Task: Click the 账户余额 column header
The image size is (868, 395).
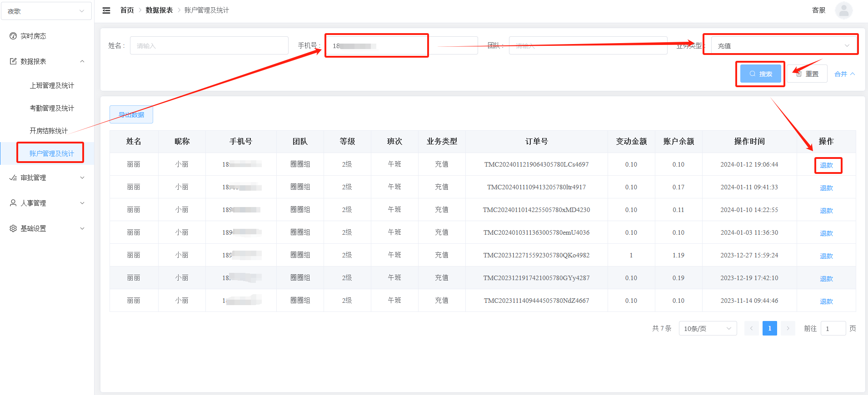Action: point(678,142)
